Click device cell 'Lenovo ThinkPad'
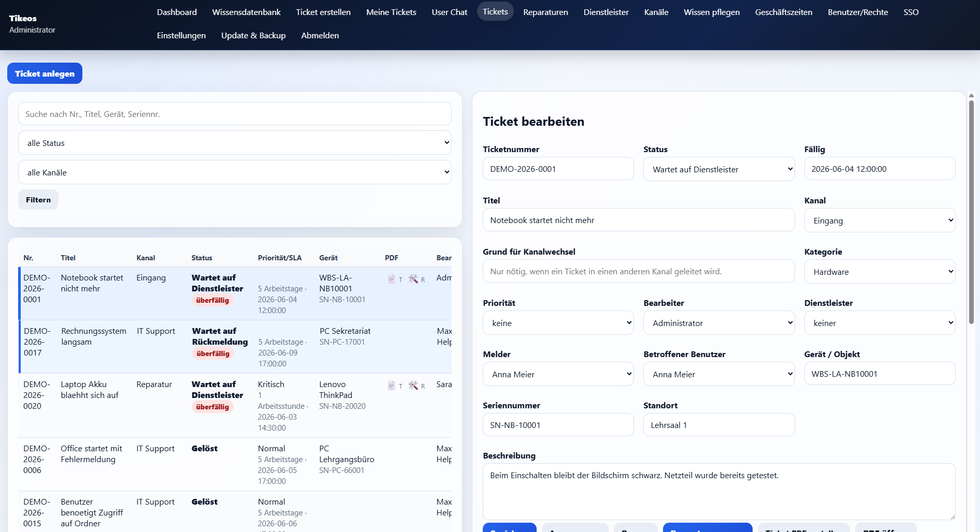This screenshot has width=980, height=532. point(336,390)
